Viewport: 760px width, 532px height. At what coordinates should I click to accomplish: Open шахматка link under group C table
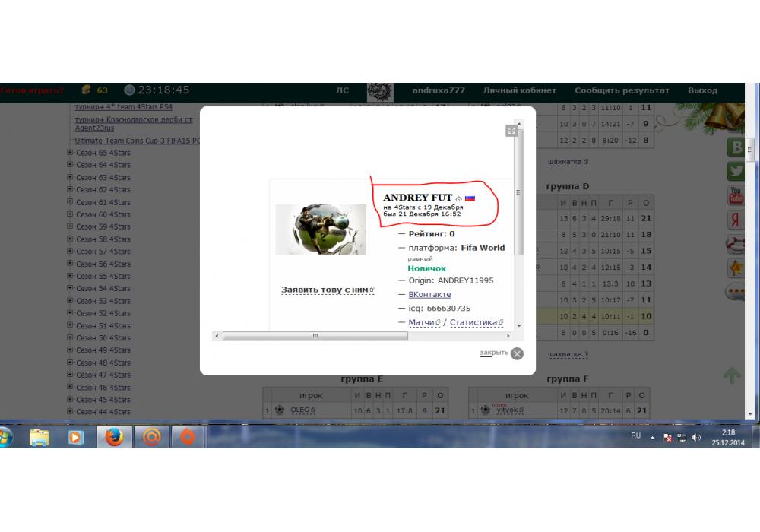568,162
